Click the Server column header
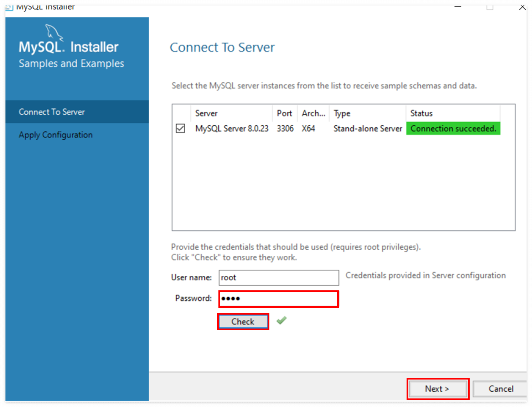The height and width of the screenshot is (407, 532). click(232, 113)
